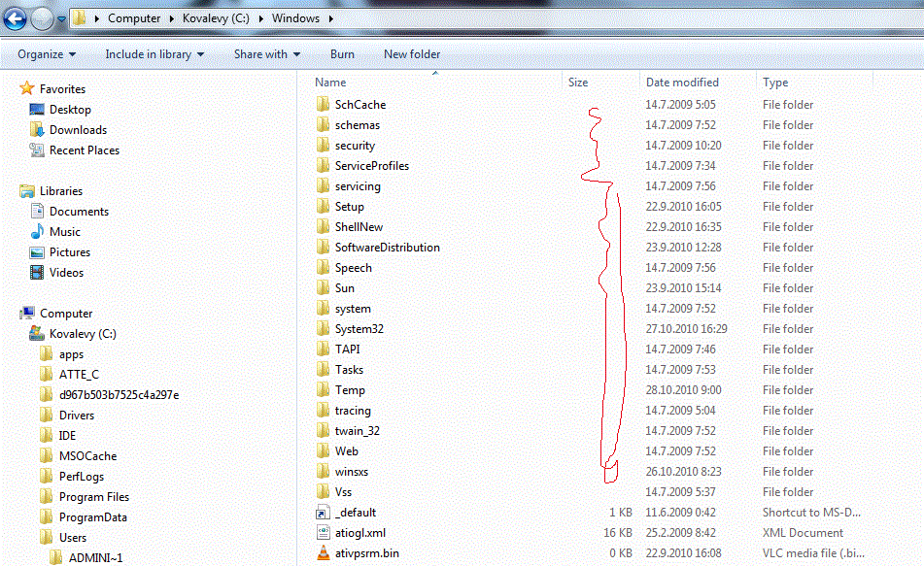Open Recent Places icon in Favorites
The height and width of the screenshot is (566, 924).
click(x=37, y=150)
